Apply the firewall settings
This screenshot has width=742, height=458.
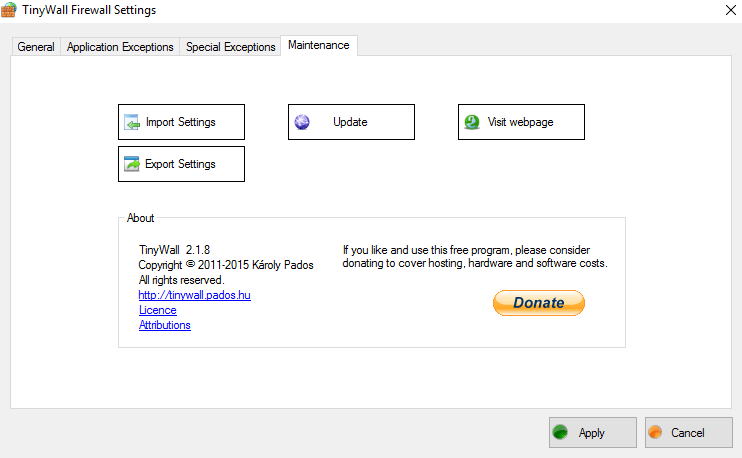pos(593,432)
